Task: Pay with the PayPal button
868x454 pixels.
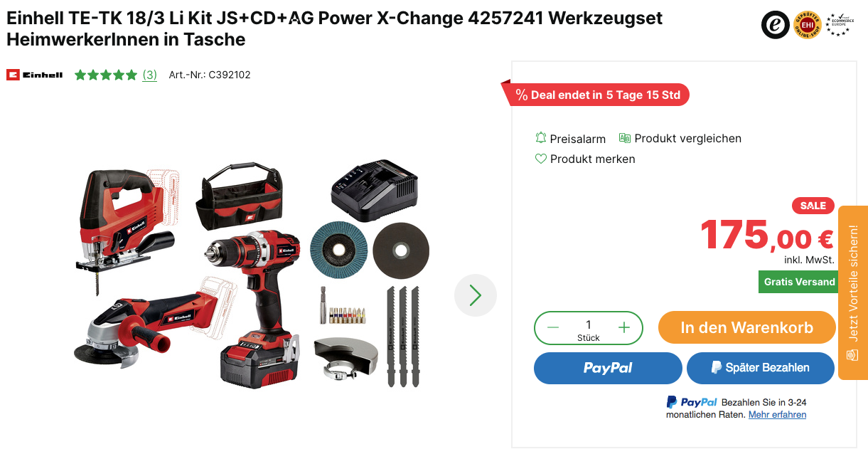Action: pyautogui.click(x=608, y=368)
